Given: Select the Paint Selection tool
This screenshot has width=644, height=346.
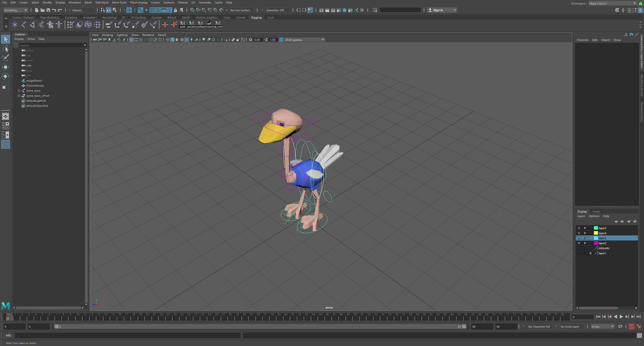Looking at the screenshot, I should pos(6,58).
